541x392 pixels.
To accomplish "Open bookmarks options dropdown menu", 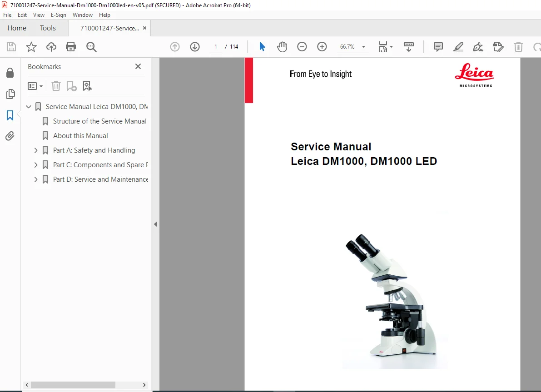I will [x=35, y=86].
